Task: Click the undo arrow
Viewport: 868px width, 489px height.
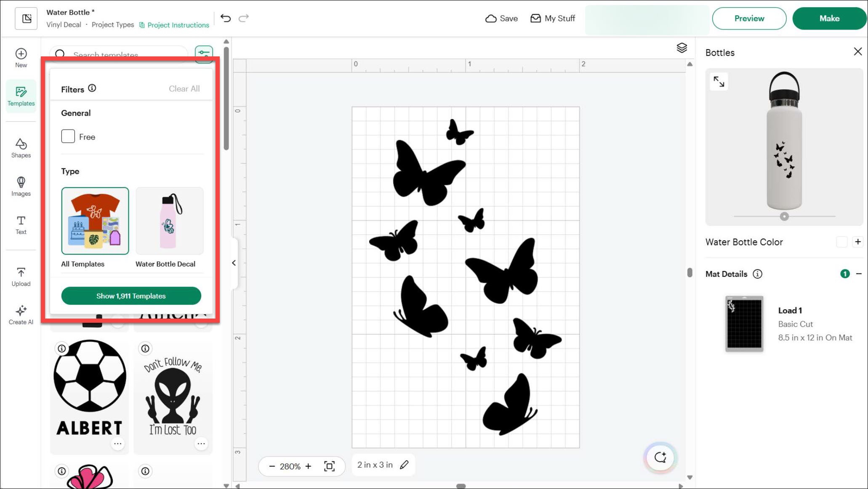Action: [x=226, y=18]
